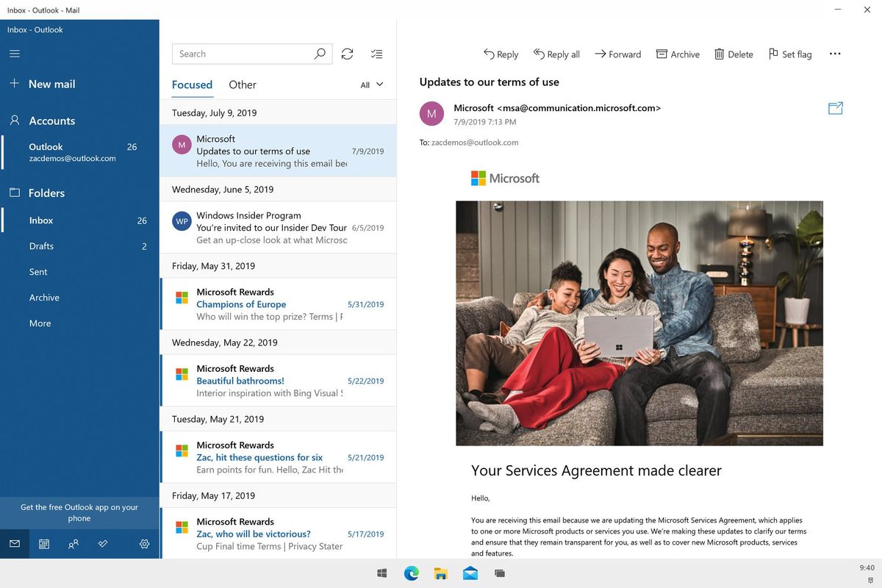The image size is (882, 588).
Task: Forward the open email
Action: [617, 54]
